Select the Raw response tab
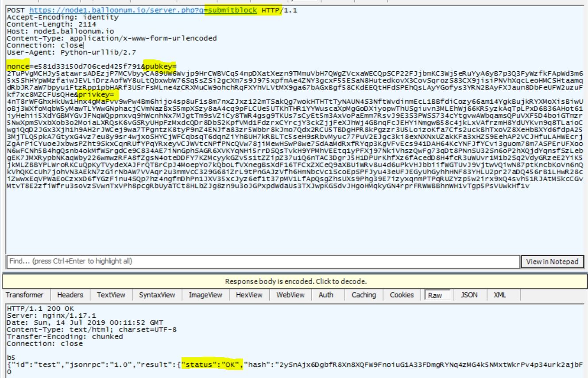Screen dimensions: 588x378 coord(437,295)
